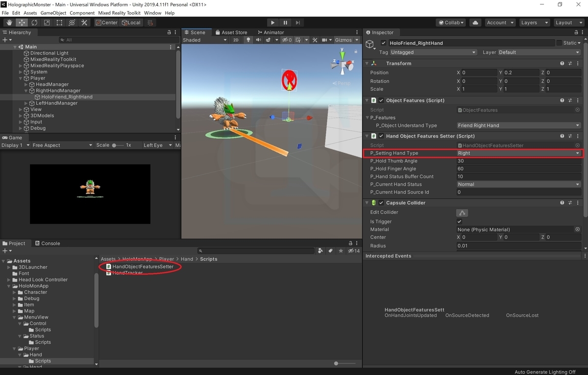Screen dimensions: 588x375
Task: Open the Mixed Reality Toolkit menu
Action: click(x=119, y=13)
